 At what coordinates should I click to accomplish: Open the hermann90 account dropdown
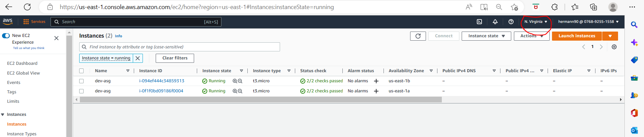pos(588,21)
